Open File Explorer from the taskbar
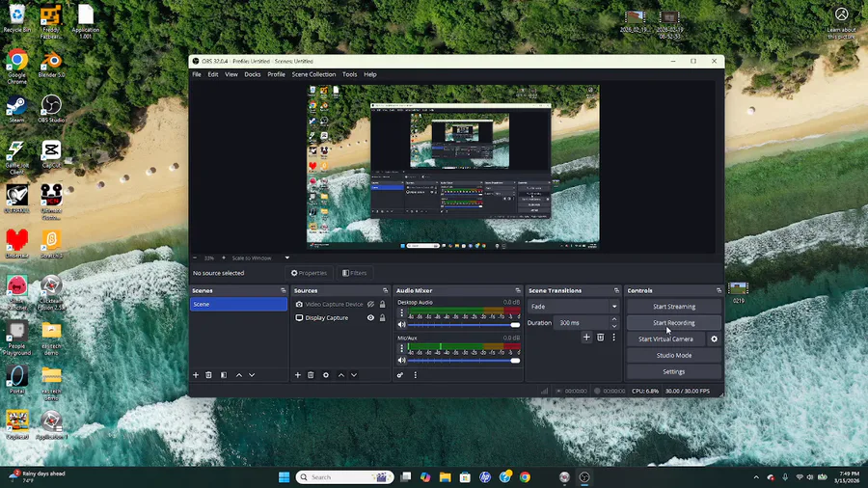The width and height of the screenshot is (868, 488). tap(445, 477)
